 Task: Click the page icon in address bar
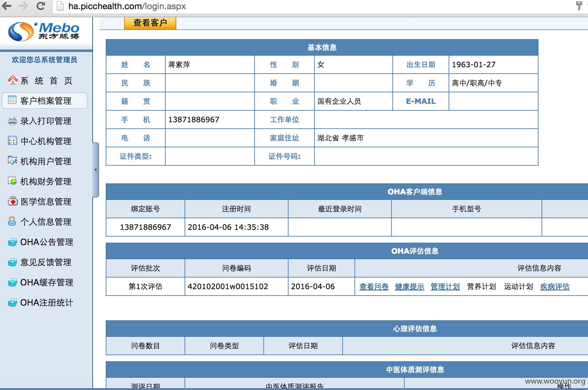coord(60,6)
